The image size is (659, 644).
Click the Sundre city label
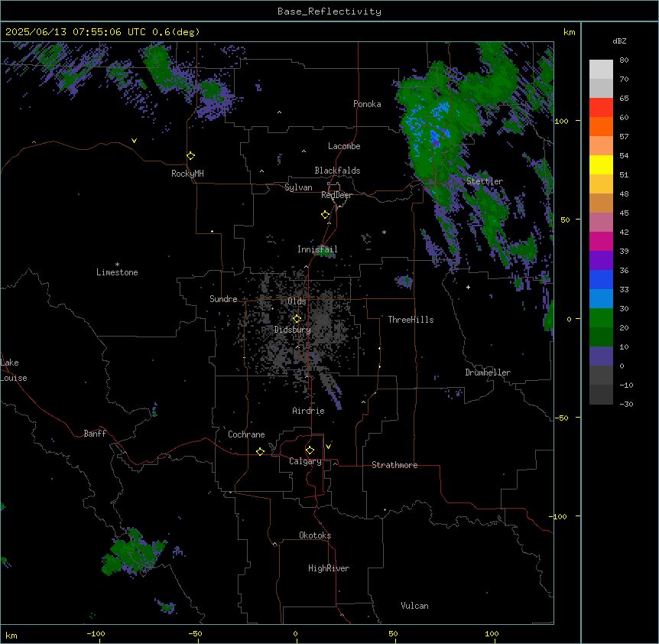(223, 299)
